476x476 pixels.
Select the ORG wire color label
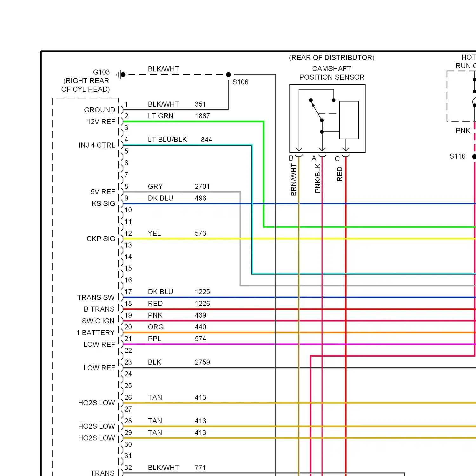pos(156,327)
